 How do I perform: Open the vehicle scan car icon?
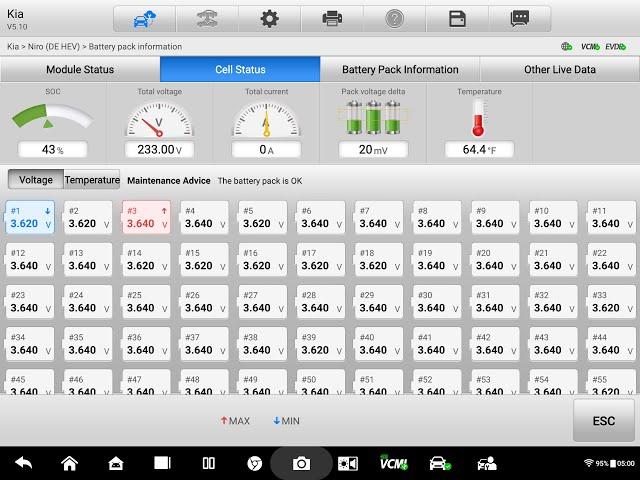click(207, 19)
